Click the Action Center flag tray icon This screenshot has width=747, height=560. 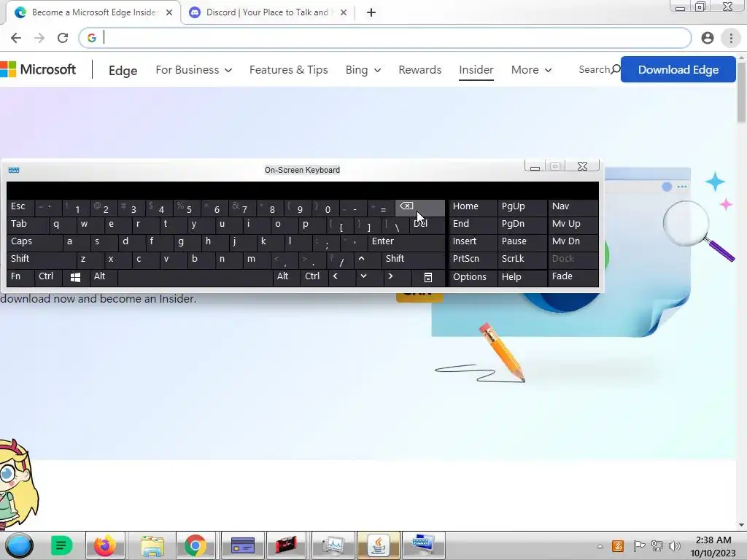click(639, 546)
